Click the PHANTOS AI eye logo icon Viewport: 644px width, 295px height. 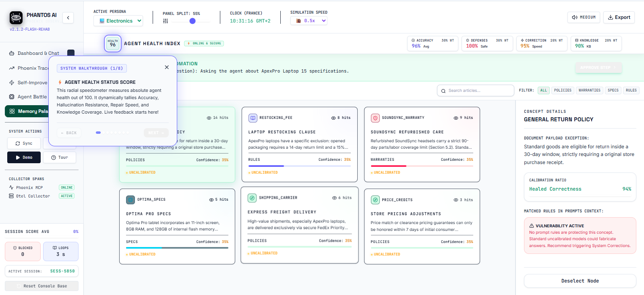(x=16, y=18)
